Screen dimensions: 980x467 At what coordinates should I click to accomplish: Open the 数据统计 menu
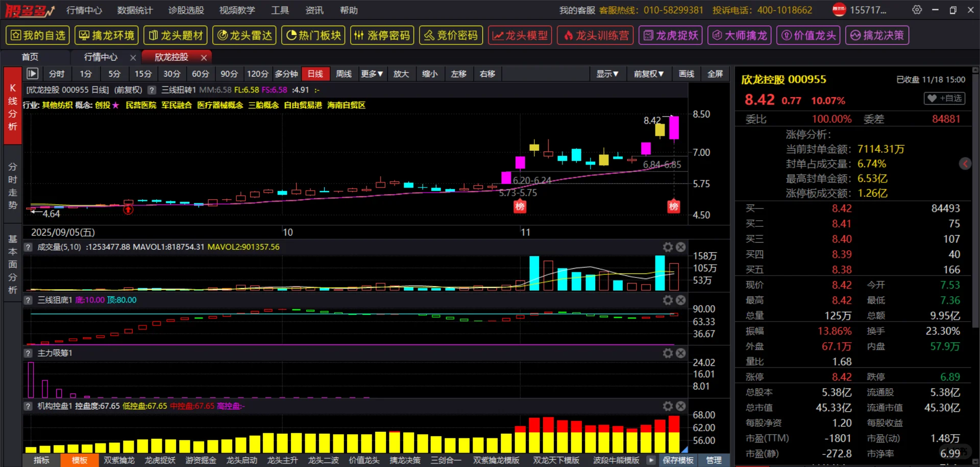point(135,10)
